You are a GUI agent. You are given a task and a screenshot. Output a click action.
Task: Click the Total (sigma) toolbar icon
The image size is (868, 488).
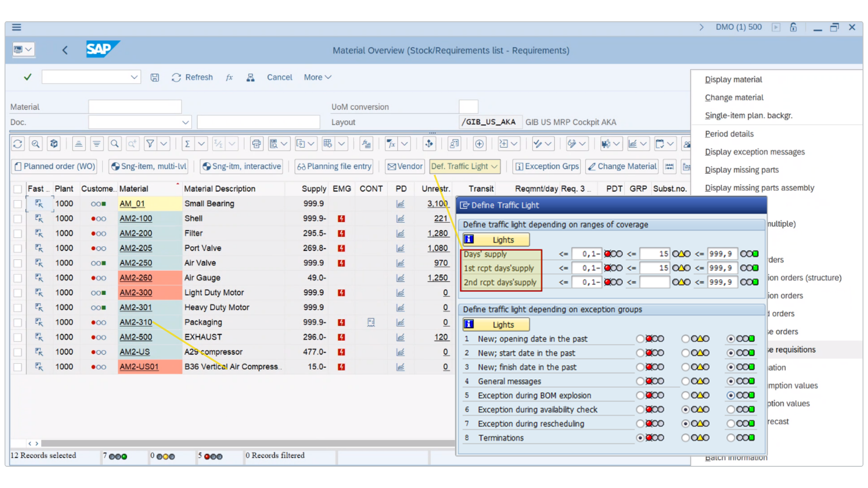188,144
